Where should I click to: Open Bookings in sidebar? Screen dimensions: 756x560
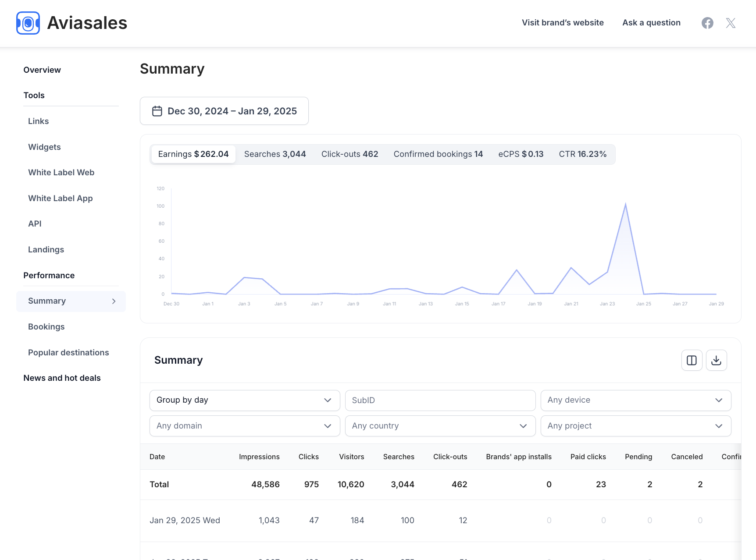coord(46,327)
